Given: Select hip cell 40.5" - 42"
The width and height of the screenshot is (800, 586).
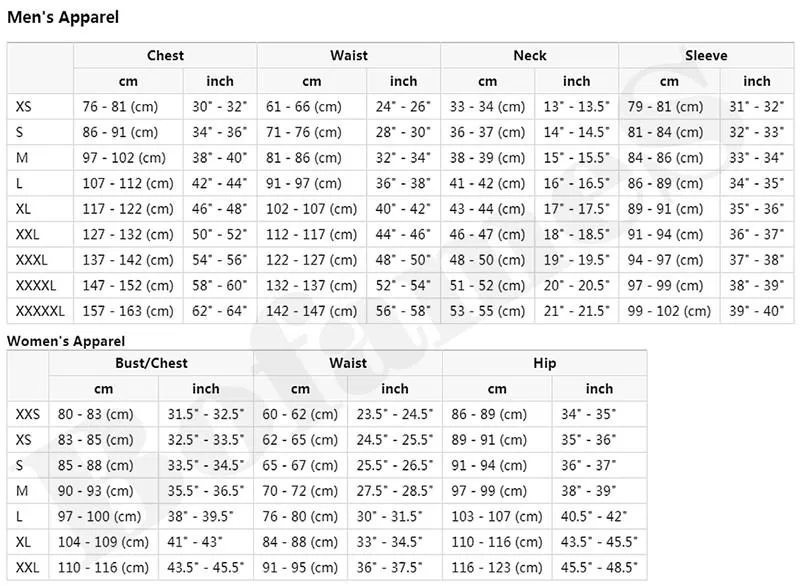Looking at the screenshot, I should (594, 516).
